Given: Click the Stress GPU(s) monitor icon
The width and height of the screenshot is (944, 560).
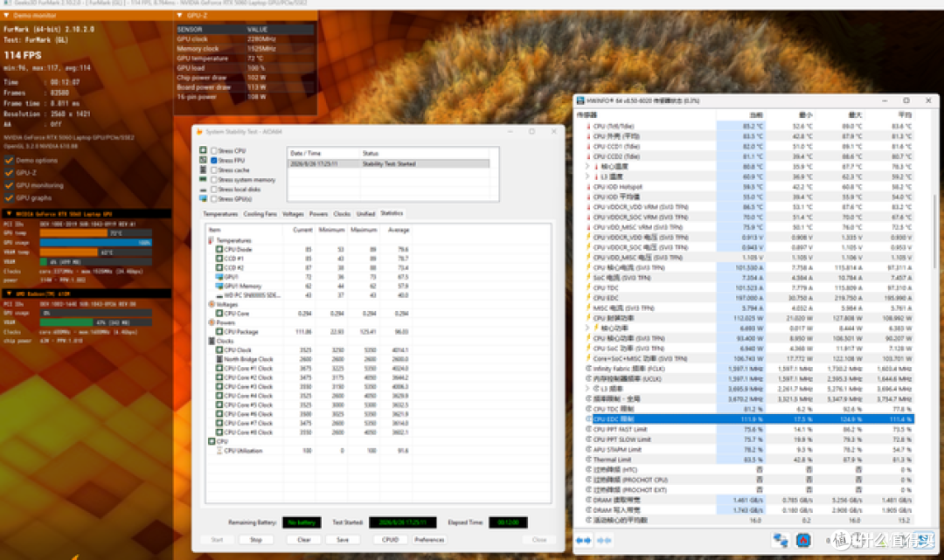Looking at the screenshot, I should pos(203,198).
